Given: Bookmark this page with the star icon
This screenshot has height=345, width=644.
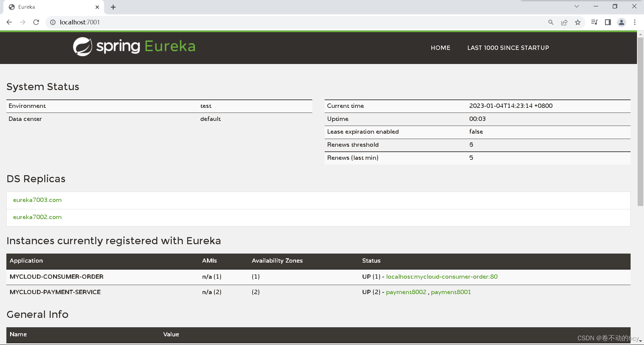Looking at the screenshot, I should tap(578, 22).
